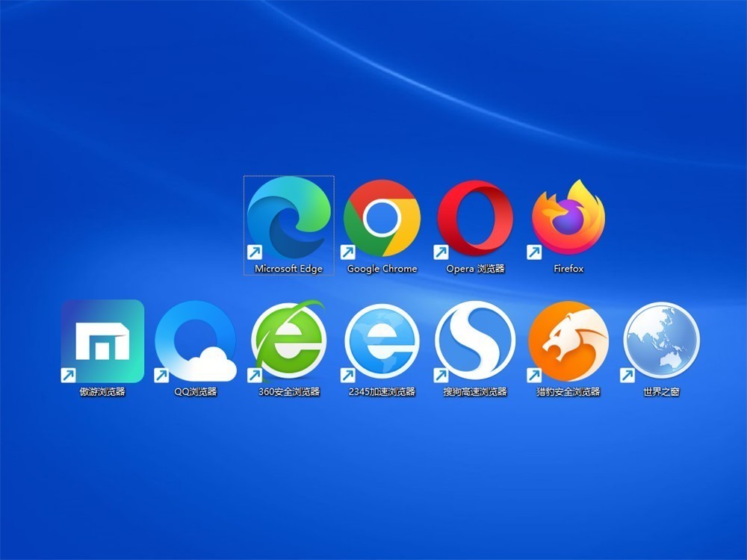The width and height of the screenshot is (747, 560).
Task: Select the "Firefox" label text
Action: [568, 269]
